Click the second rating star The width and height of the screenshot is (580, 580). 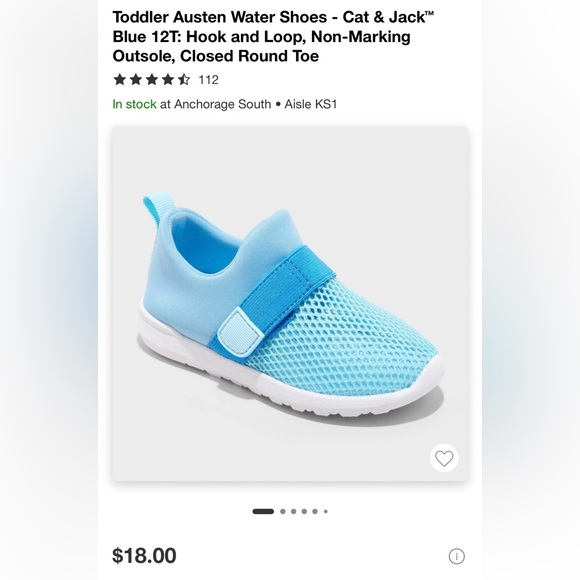[x=136, y=80]
